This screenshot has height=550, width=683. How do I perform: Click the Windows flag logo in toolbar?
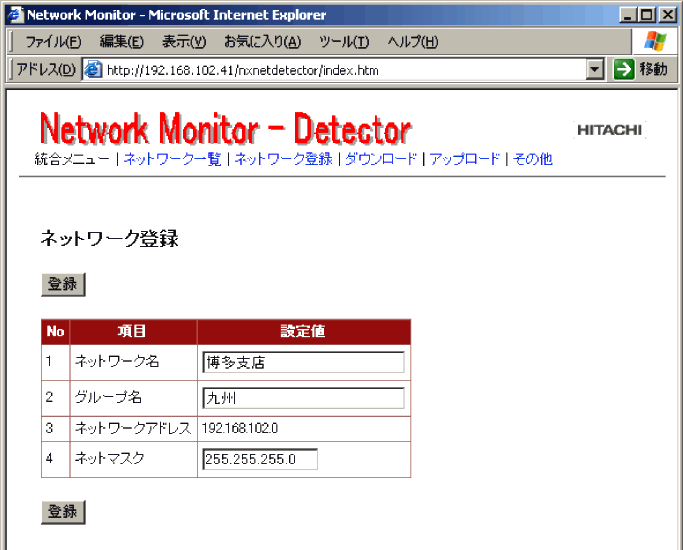click(655, 41)
